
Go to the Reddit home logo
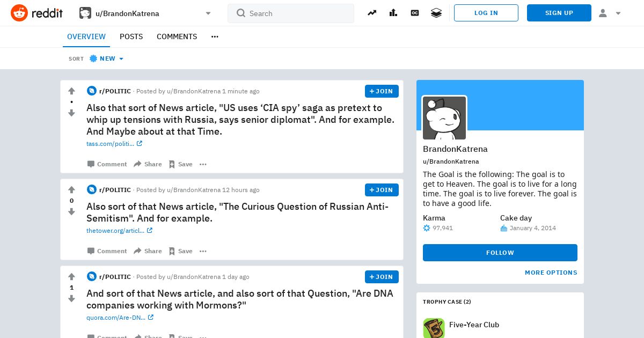pyautogui.click(x=36, y=13)
